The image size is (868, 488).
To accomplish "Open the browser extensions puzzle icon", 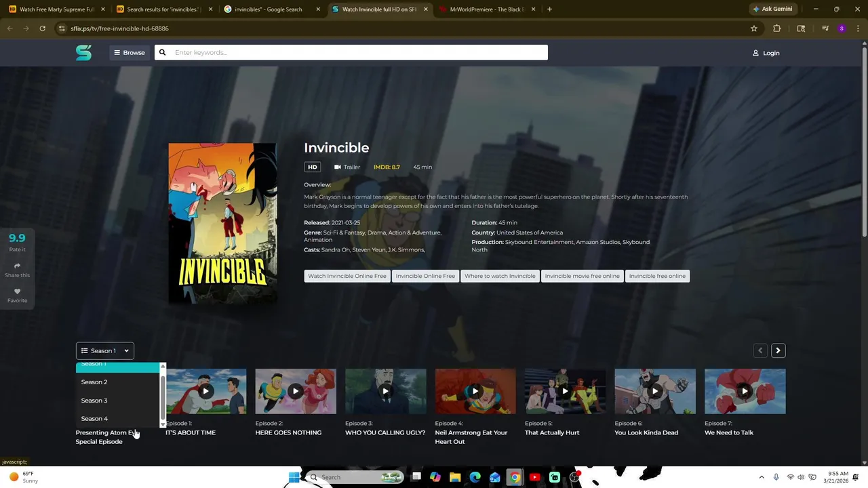I will pyautogui.click(x=777, y=28).
